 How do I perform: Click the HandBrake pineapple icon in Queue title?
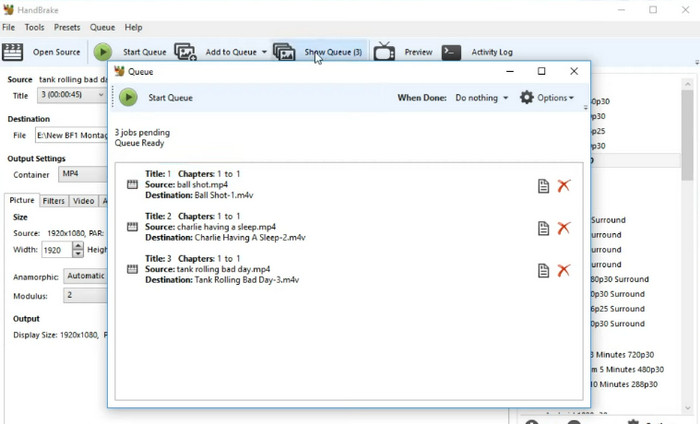click(119, 71)
